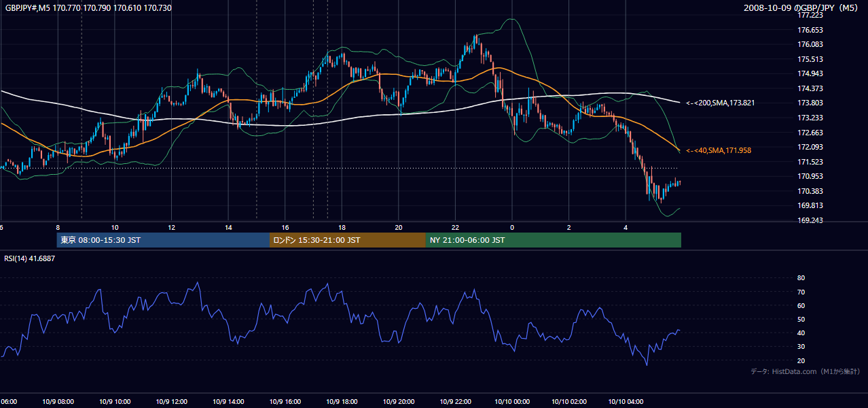Click RSI scale value 20
This screenshot has width=868, height=408.
[x=801, y=360]
